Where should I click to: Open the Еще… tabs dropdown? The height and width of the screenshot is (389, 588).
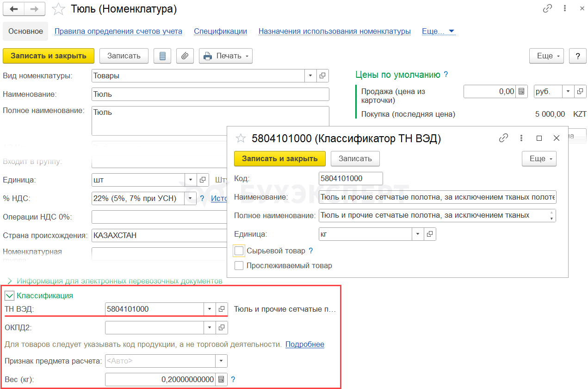pyautogui.click(x=438, y=31)
